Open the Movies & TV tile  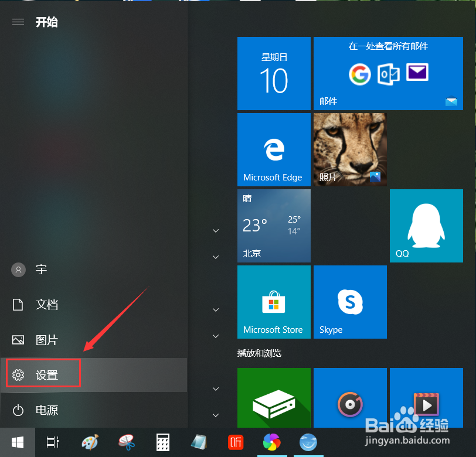426,398
